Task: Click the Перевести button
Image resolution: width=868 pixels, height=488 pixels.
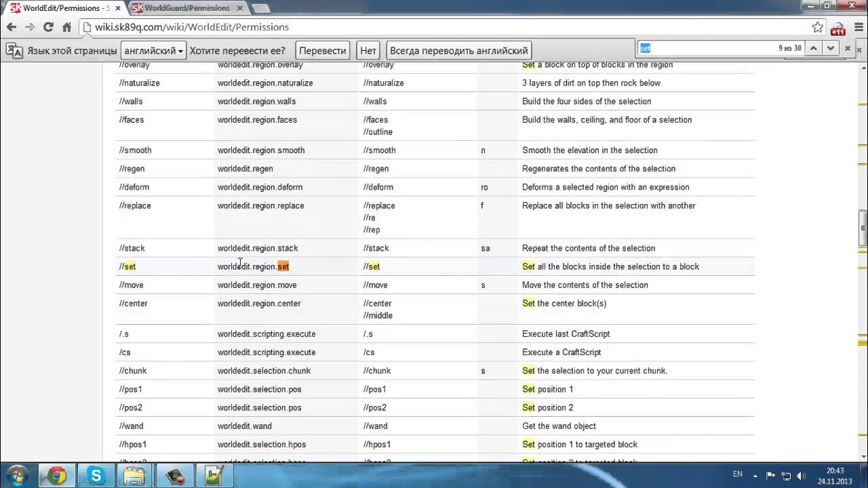Action: [x=323, y=51]
